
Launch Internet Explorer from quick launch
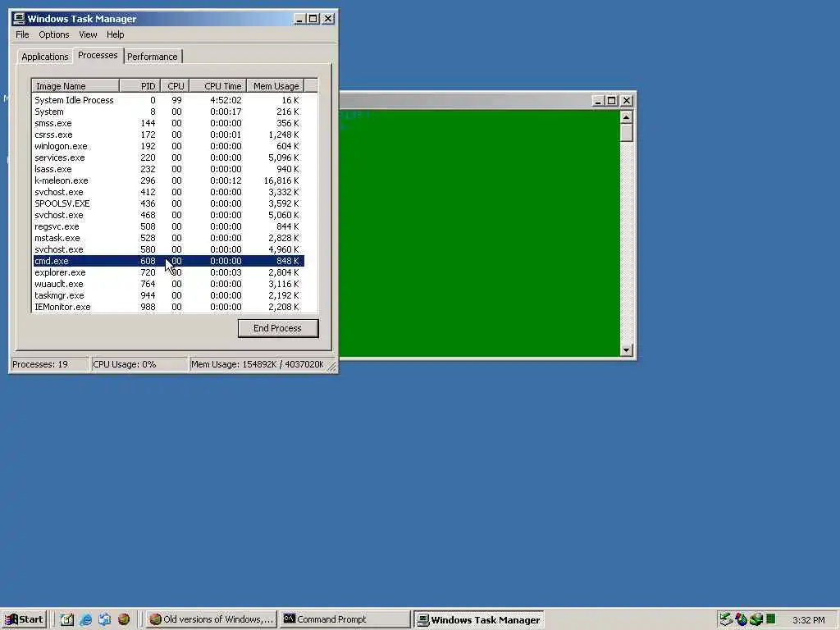[85, 619]
